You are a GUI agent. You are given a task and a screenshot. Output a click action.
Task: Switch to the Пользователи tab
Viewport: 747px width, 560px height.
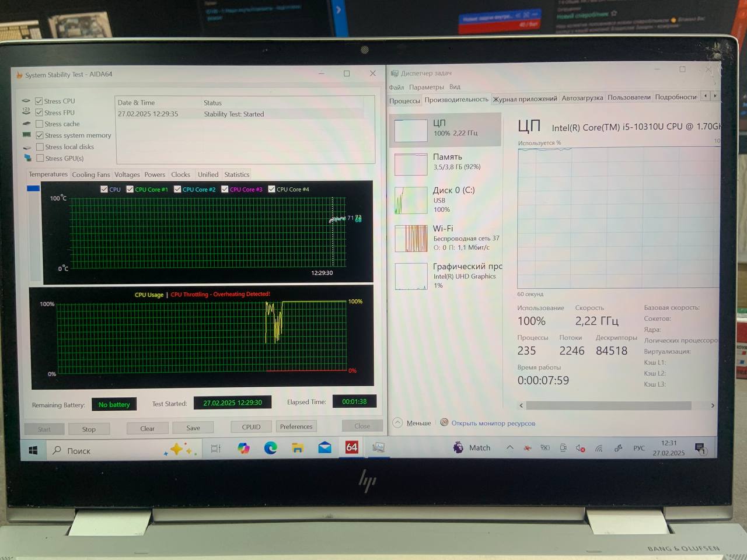[629, 97]
